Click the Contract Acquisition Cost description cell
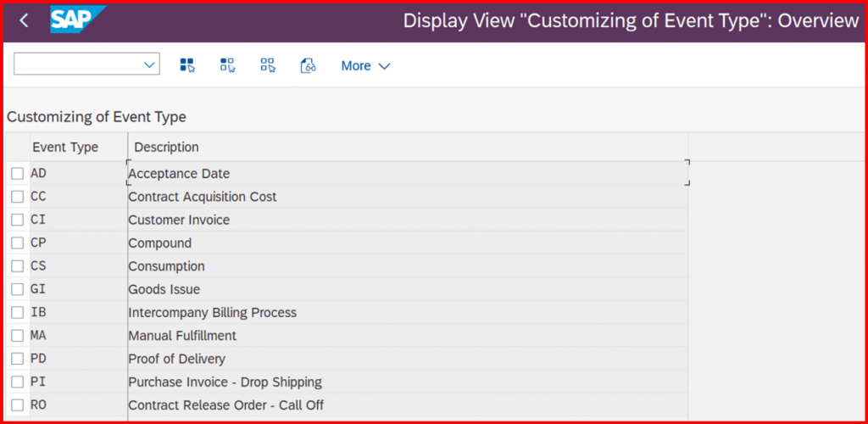 point(408,197)
